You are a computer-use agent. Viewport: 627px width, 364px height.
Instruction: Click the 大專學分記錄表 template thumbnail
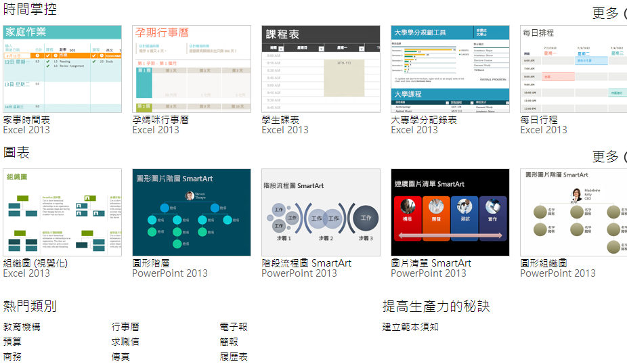point(450,69)
